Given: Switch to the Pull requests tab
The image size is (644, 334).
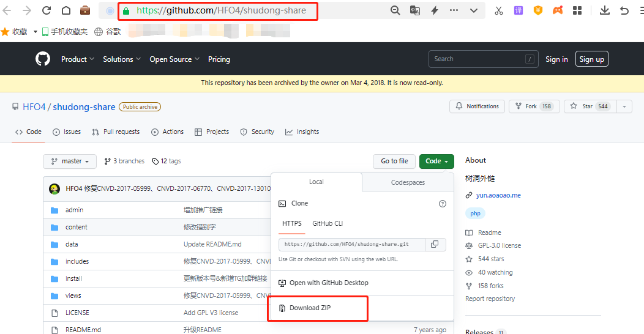Looking at the screenshot, I should (116, 132).
